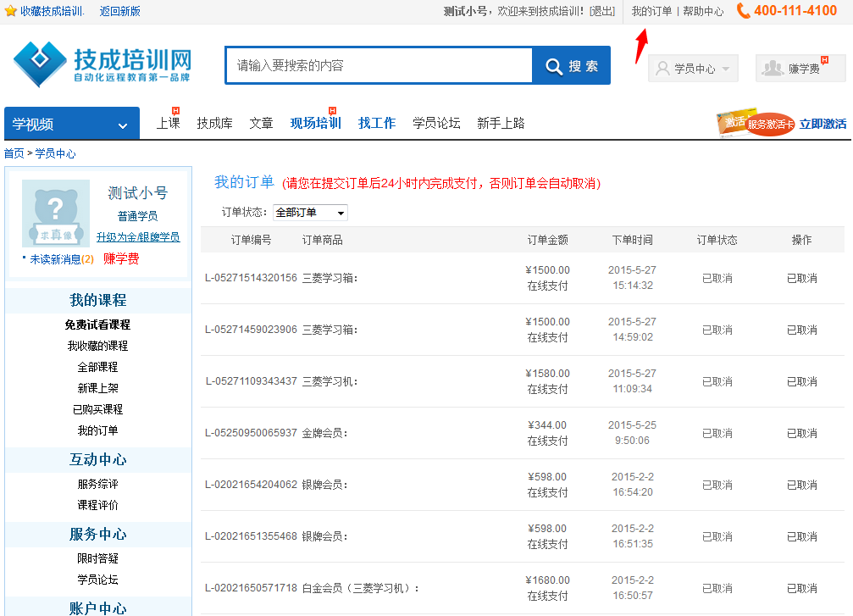The image size is (853, 616).
Task: Click the ¥1680.00 order amount
Action: coord(548,580)
